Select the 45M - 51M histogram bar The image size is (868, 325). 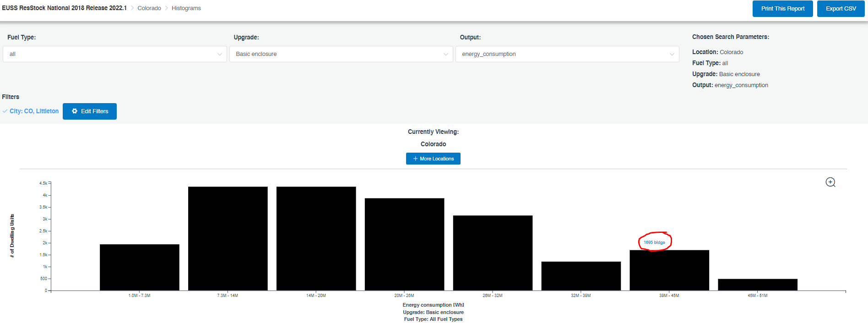(x=757, y=285)
